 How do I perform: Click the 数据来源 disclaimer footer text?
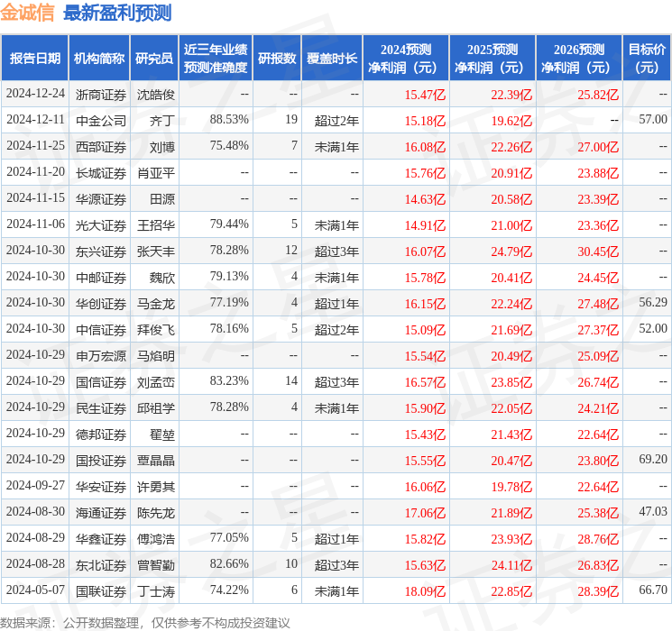pos(145,622)
